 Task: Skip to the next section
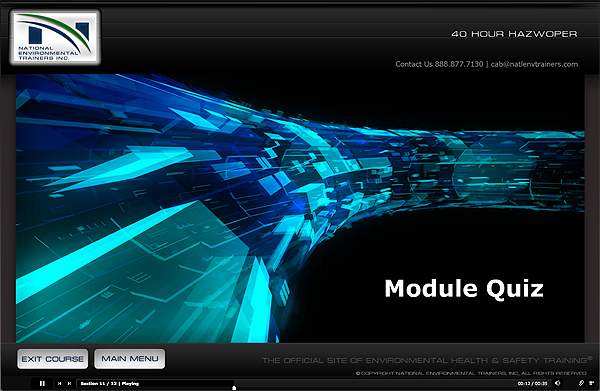(69, 383)
